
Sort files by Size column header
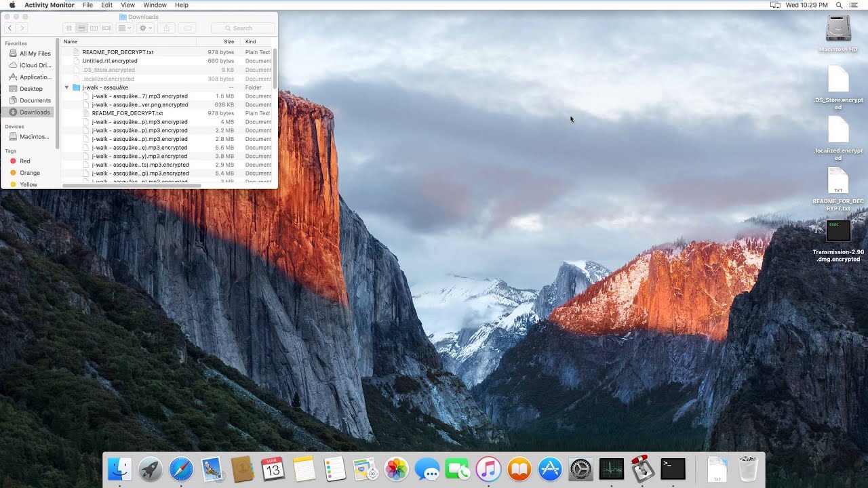click(x=229, y=41)
